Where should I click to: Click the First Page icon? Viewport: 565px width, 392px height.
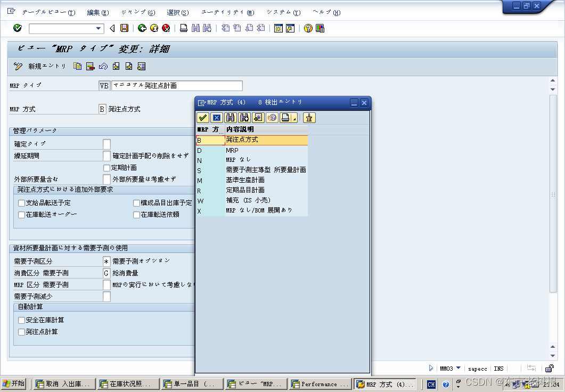tap(226, 28)
